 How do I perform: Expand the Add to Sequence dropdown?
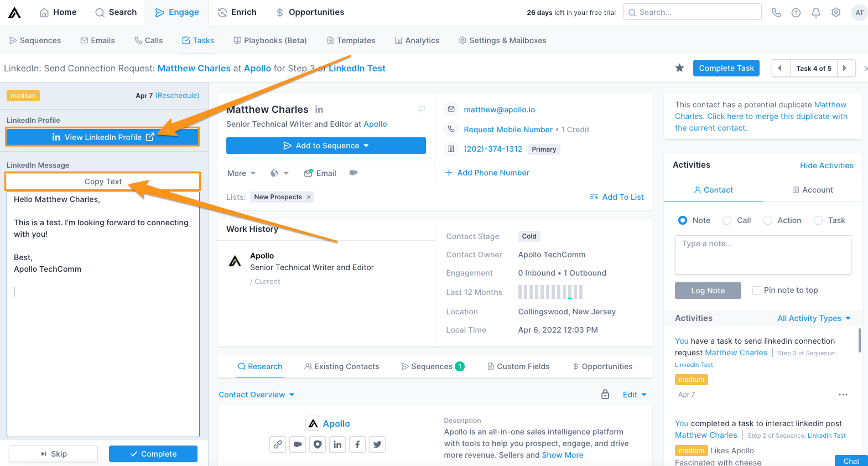326,146
